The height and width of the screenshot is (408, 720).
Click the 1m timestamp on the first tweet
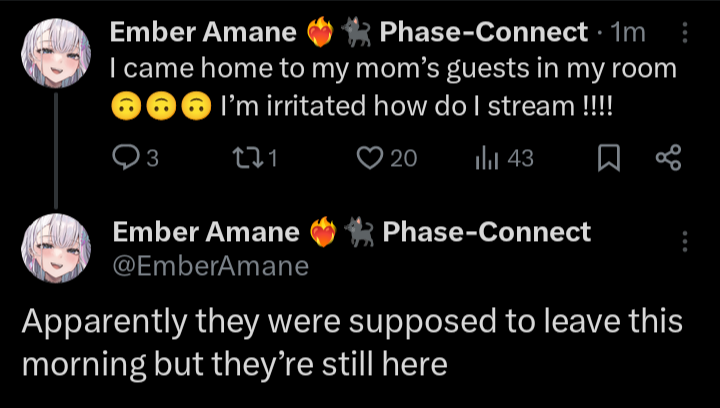628,33
